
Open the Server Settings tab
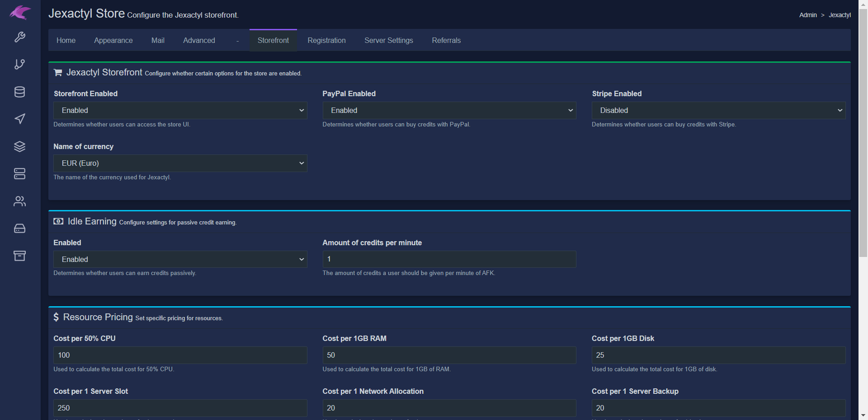click(x=388, y=40)
